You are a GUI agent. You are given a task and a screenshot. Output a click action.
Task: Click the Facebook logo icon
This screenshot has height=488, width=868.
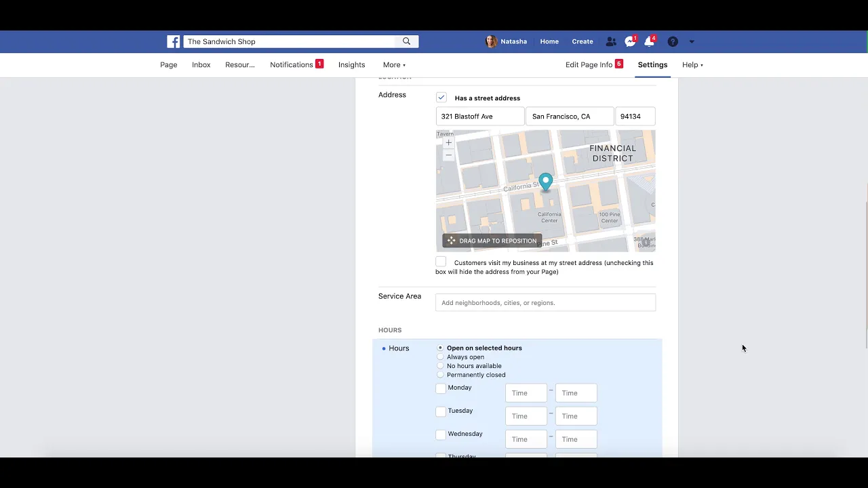pyautogui.click(x=174, y=41)
